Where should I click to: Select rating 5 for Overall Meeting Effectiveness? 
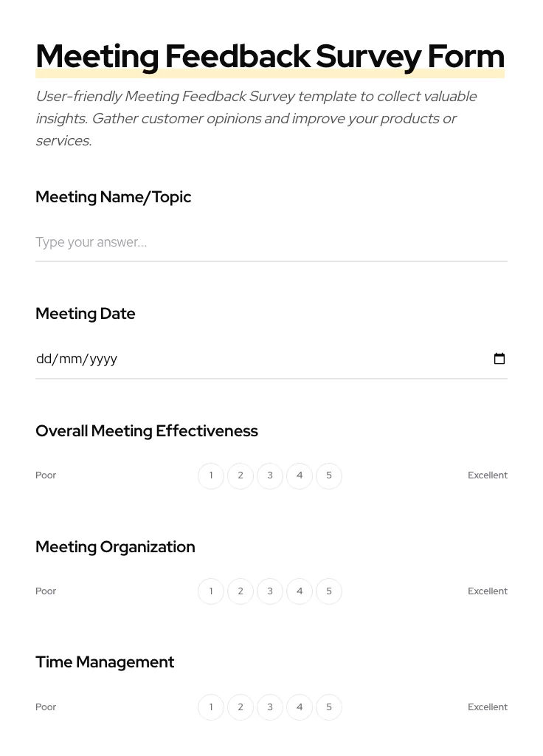(329, 475)
